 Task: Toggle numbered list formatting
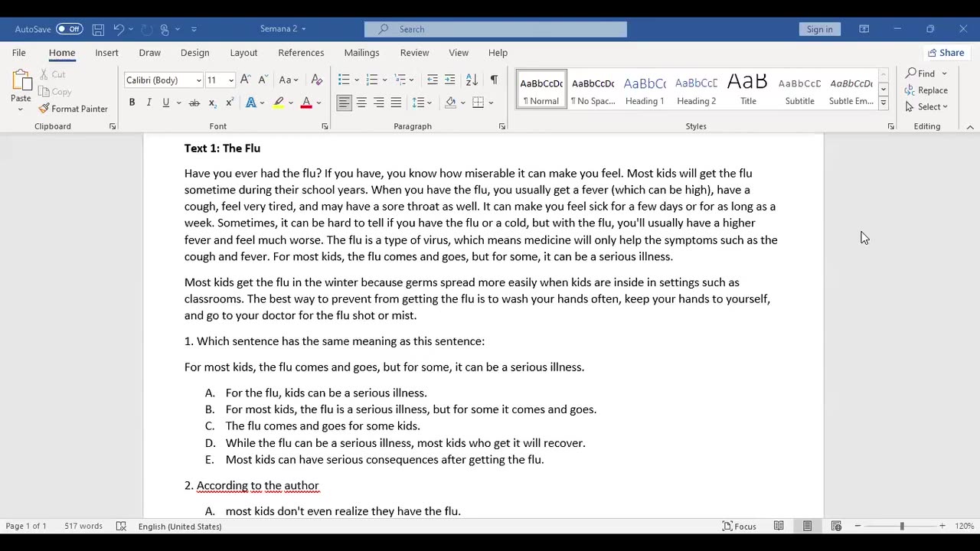coord(372,80)
